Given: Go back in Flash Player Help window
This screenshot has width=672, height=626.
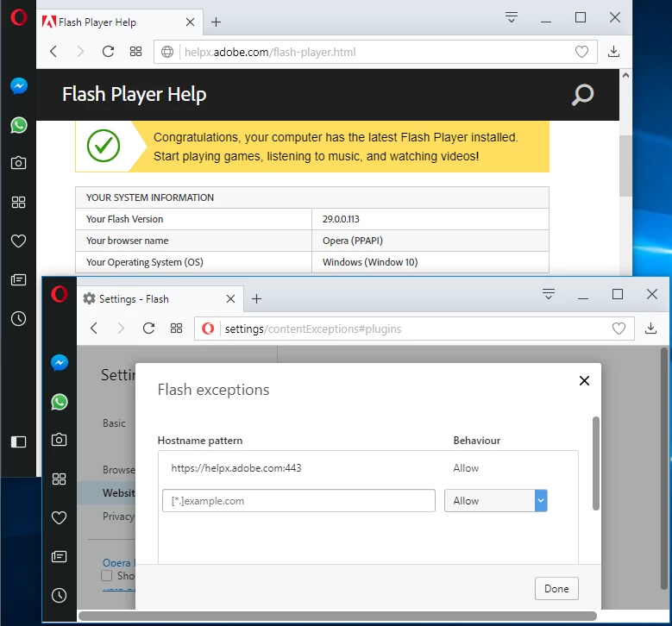Looking at the screenshot, I should pyautogui.click(x=53, y=52).
